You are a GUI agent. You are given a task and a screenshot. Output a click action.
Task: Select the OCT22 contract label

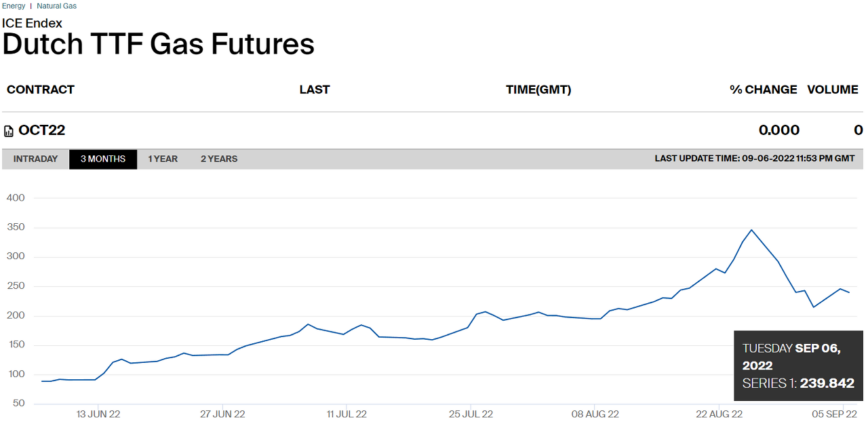tap(42, 130)
